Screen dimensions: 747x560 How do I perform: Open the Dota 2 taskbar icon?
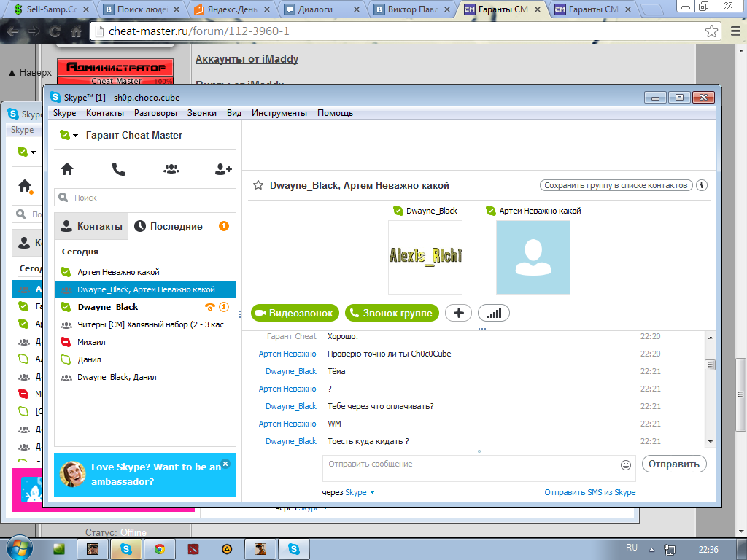[193, 549]
